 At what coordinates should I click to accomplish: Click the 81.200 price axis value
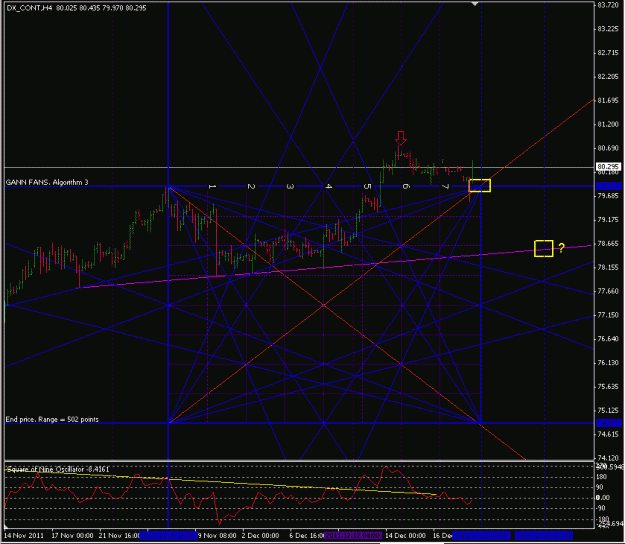tap(608, 124)
